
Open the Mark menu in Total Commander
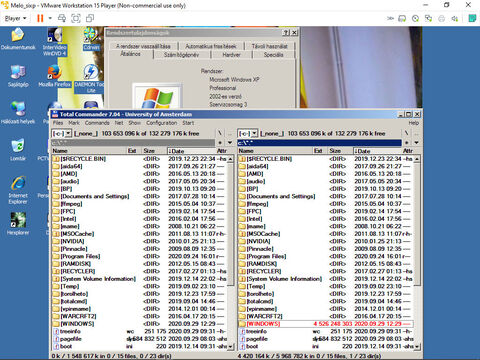[74, 123]
